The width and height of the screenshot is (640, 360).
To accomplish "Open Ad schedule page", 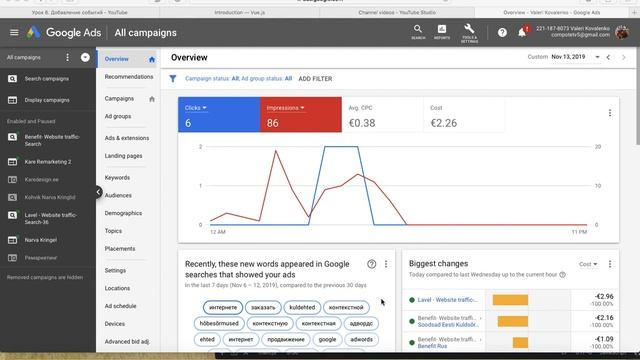I will click(120, 306).
